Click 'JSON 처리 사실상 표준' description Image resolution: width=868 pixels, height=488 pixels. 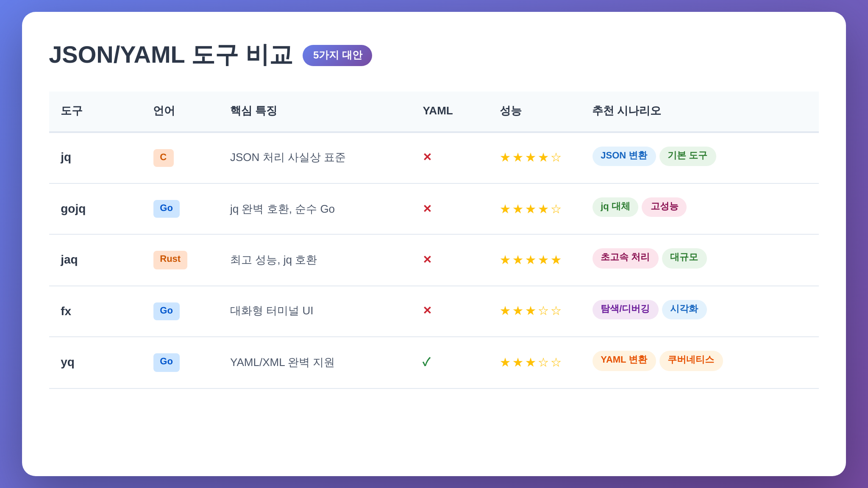click(288, 158)
